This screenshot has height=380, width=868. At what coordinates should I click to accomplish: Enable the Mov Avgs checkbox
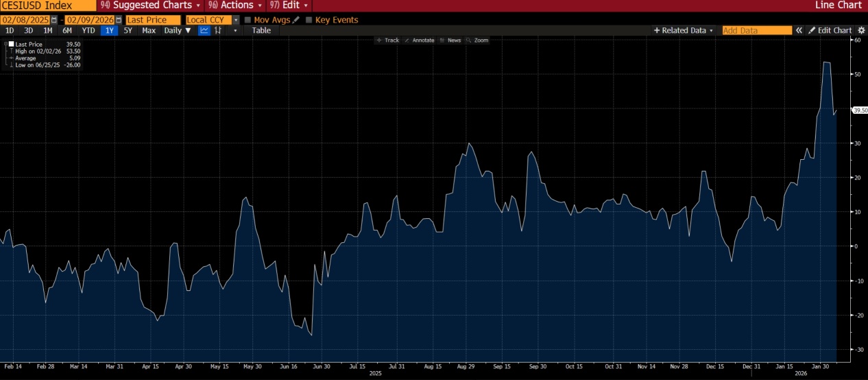tap(248, 20)
